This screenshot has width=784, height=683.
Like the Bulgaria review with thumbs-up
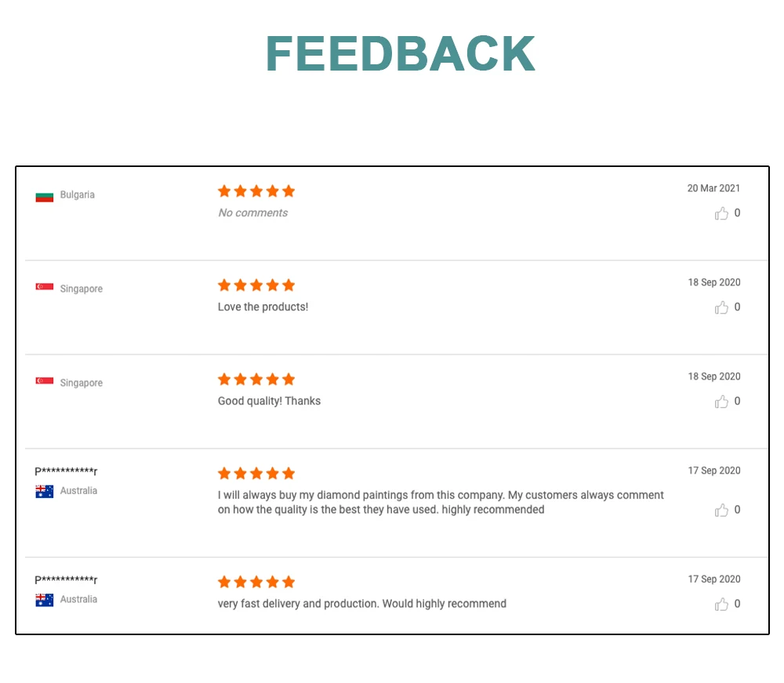(721, 213)
